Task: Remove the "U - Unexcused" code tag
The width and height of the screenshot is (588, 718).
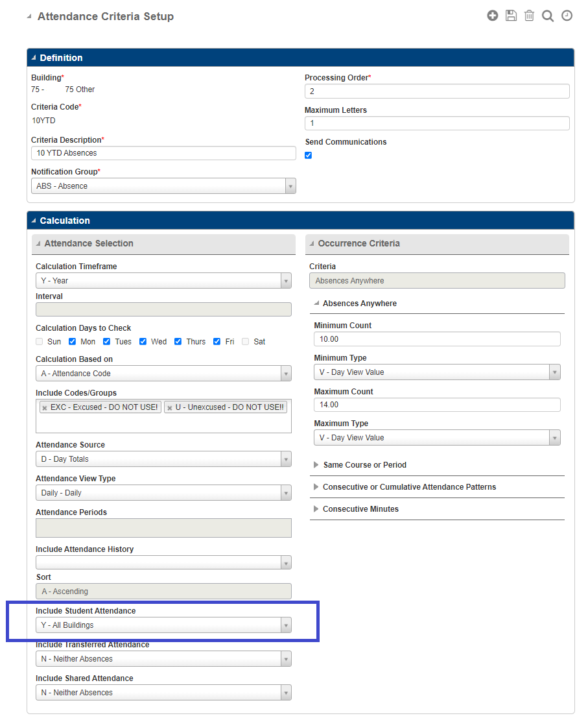Action: pyautogui.click(x=169, y=407)
